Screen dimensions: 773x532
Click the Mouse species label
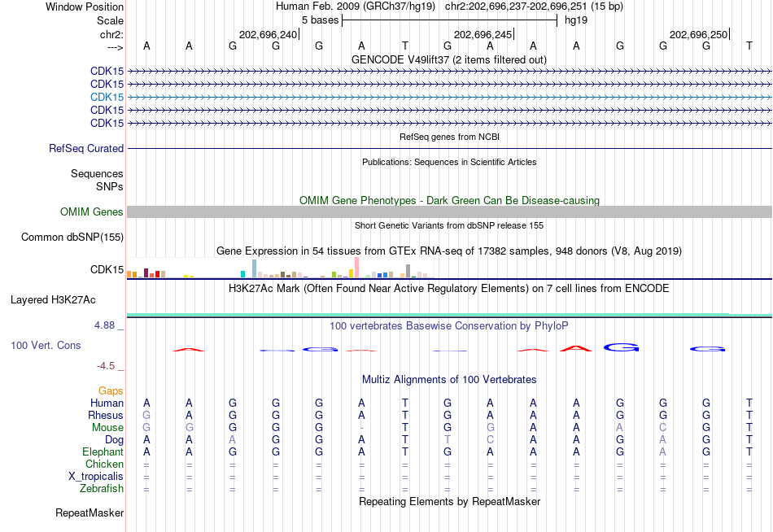[x=107, y=428]
